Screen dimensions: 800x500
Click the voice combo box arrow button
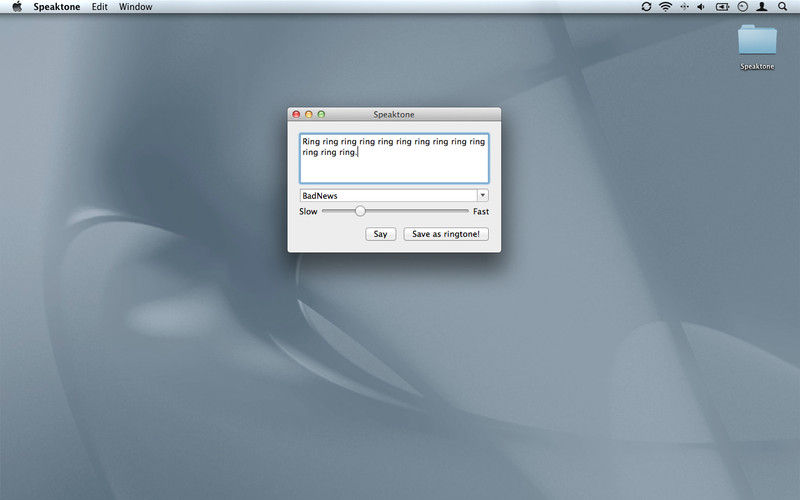pos(483,195)
